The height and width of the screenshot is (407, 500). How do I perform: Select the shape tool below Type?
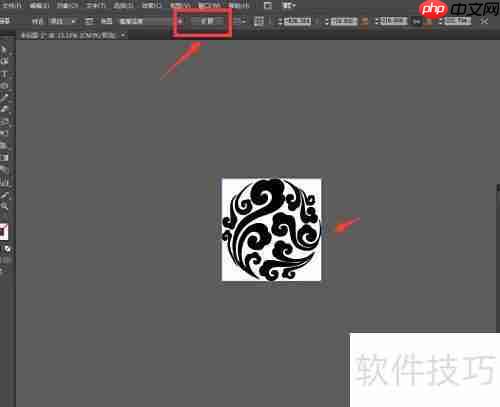(x=5, y=86)
